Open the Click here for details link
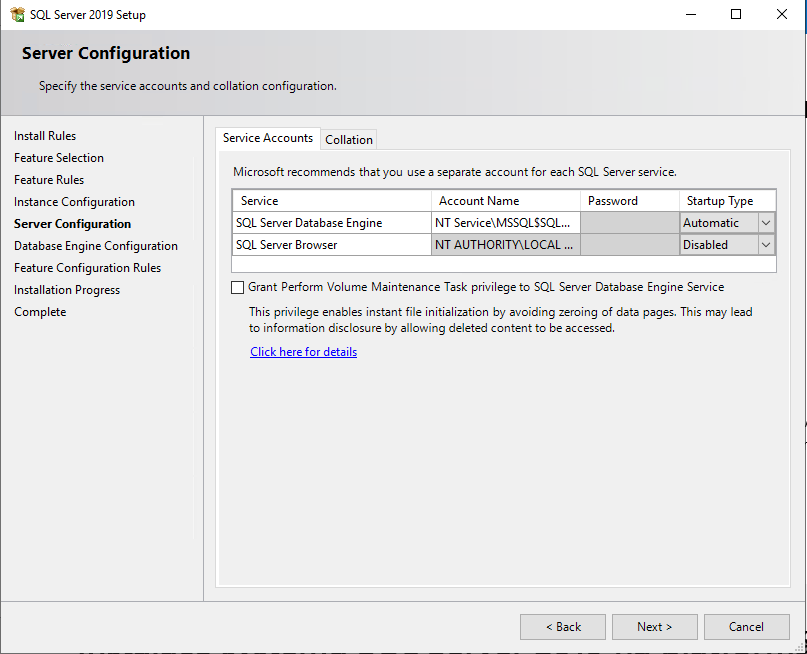 point(304,352)
